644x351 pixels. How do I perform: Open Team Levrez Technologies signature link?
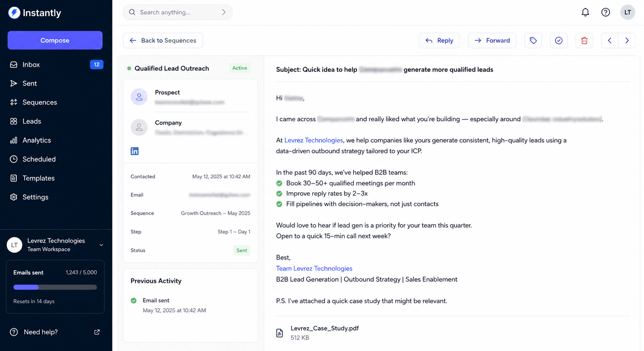tap(314, 268)
